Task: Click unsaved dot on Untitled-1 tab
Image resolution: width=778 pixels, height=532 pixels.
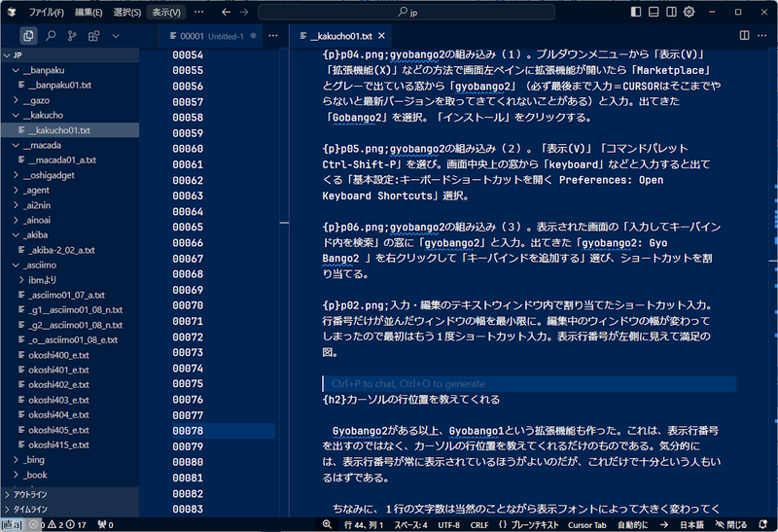Action: (x=254, y=36)
